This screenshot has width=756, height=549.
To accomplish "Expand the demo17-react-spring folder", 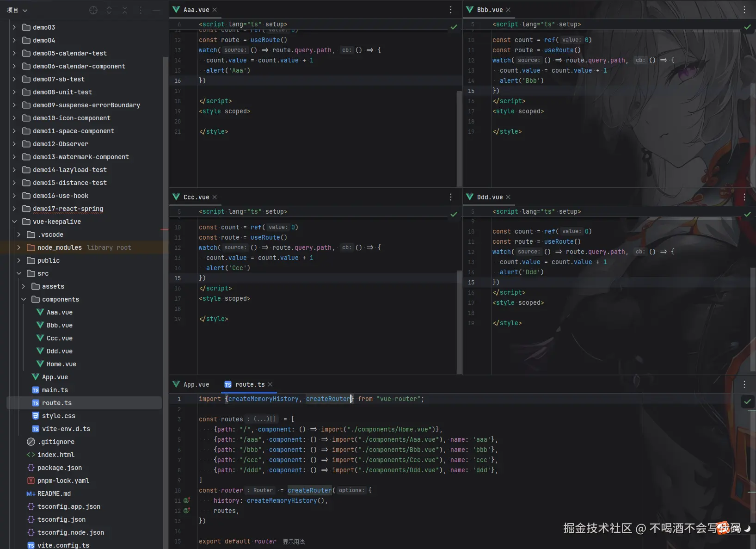I will tap(14, 209).
